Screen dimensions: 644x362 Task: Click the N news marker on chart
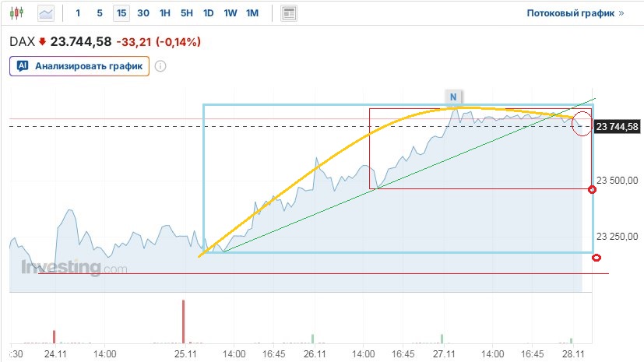[x=452, y=97]
